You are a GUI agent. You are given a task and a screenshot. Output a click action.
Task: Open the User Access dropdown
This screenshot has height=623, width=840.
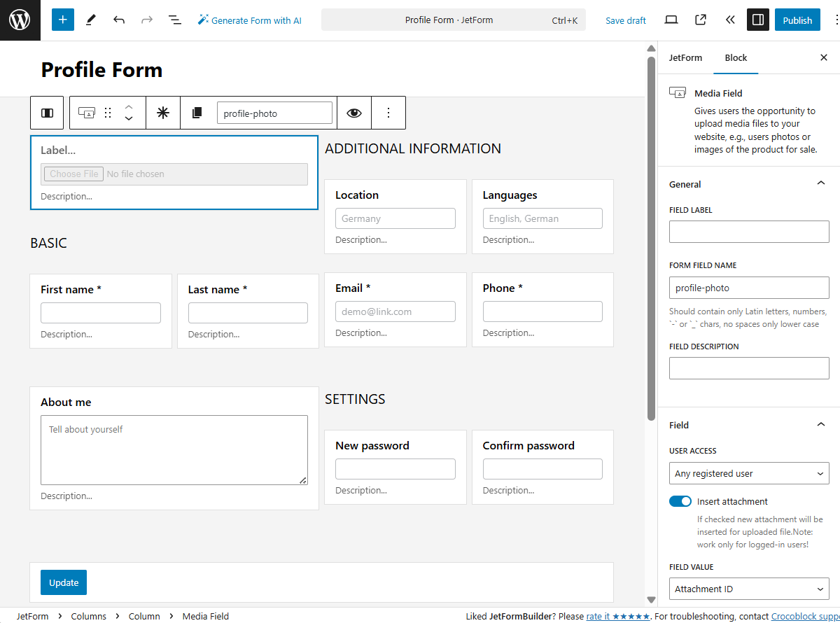coord(749,473)
